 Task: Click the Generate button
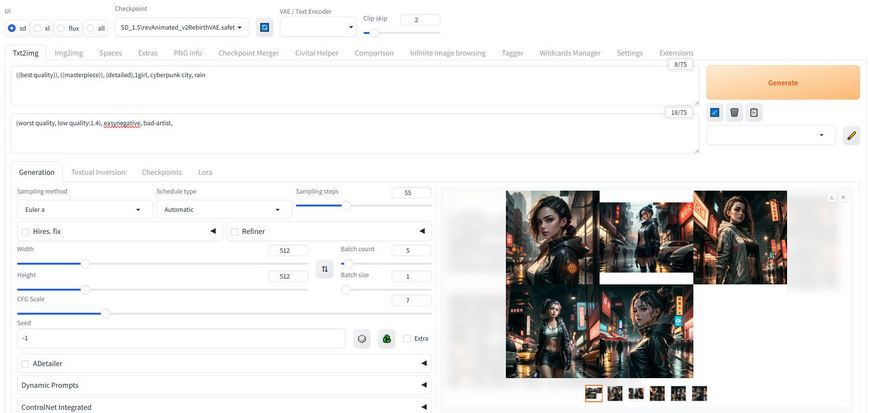coord(783,83)
